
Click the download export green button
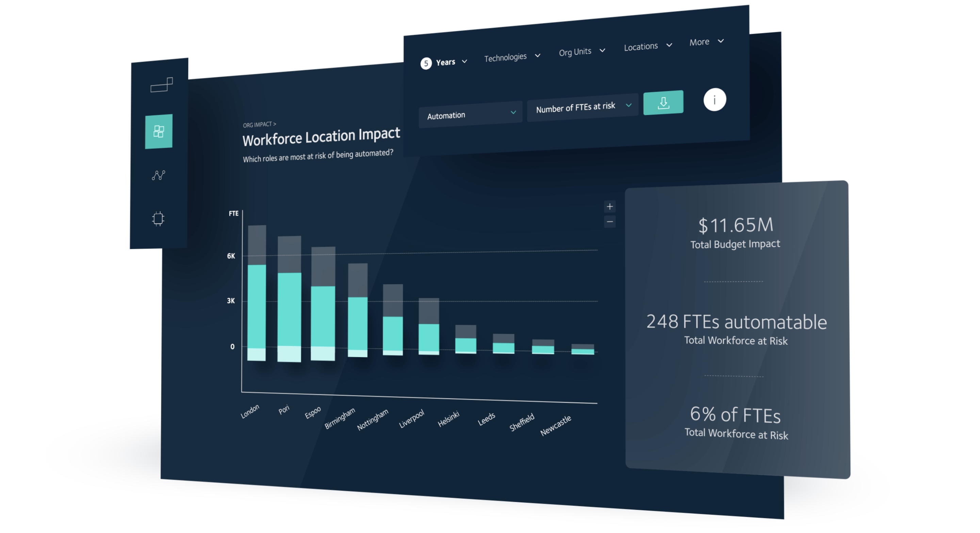pyautogui.click(x=664, y=102)
